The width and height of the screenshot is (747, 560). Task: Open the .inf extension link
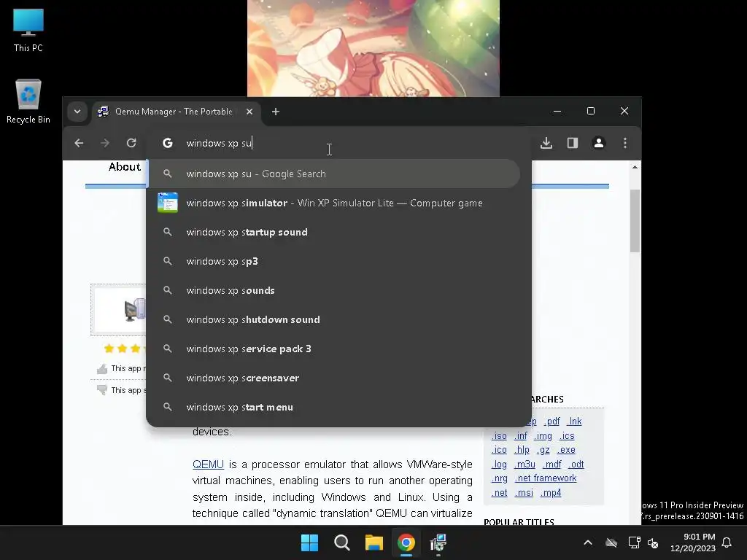pyautogui.click(x=521, y=436)
